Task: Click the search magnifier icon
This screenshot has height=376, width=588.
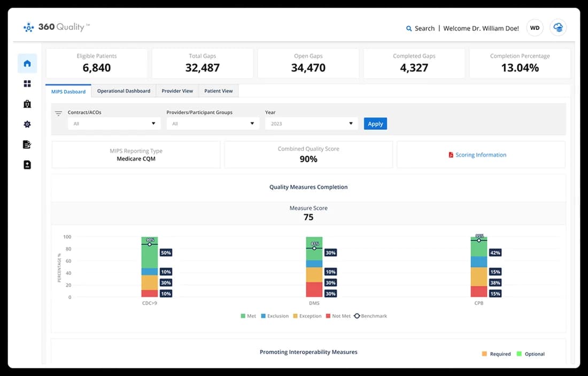Action: point(409,28)
